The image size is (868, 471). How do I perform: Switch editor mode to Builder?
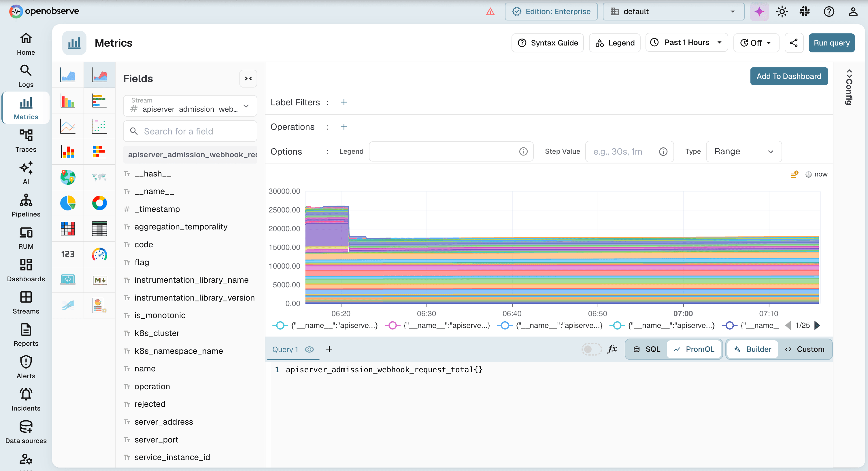(752, 349)
